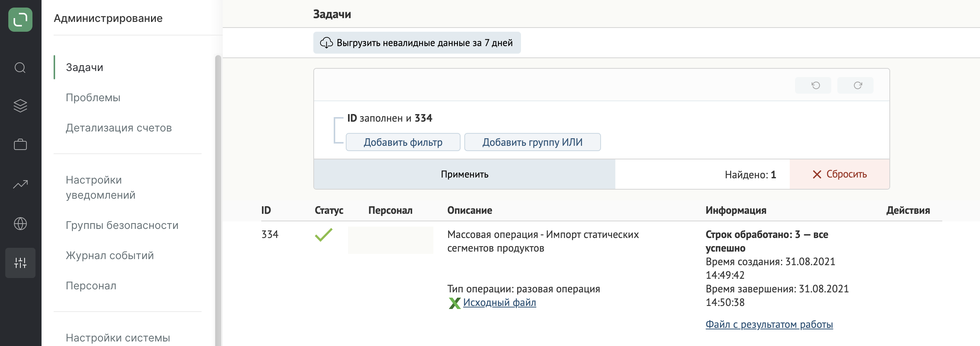
Task: Click task ID 334 cell
Action: pos(270,235)
